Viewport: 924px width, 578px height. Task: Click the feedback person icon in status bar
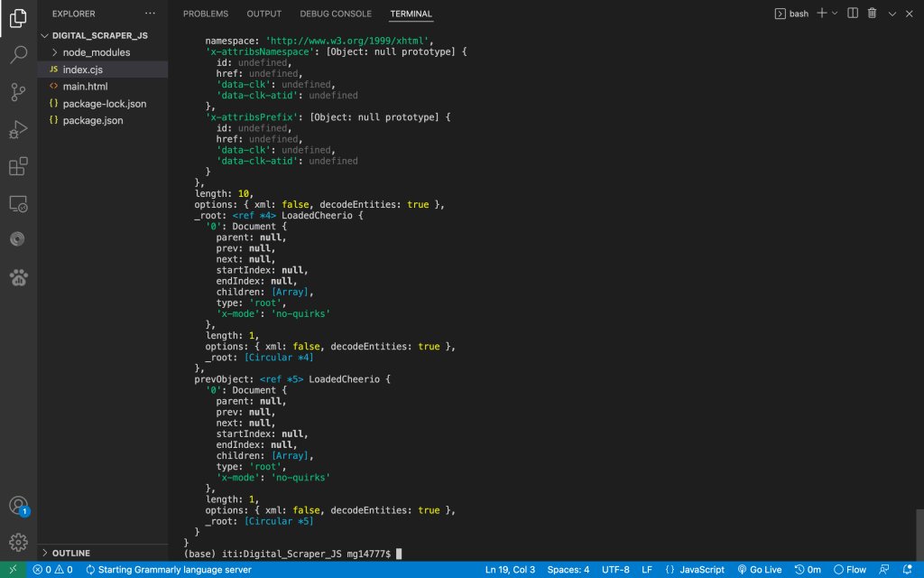pos(884,570)
